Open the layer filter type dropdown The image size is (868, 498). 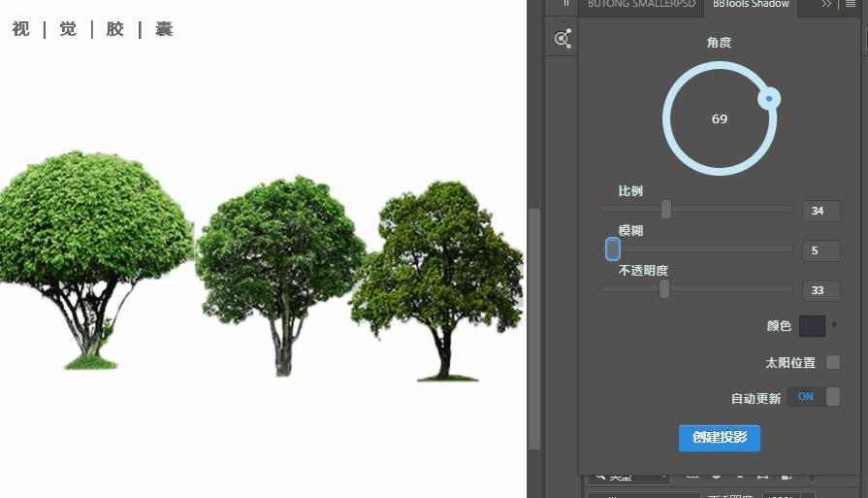(627, 477)
